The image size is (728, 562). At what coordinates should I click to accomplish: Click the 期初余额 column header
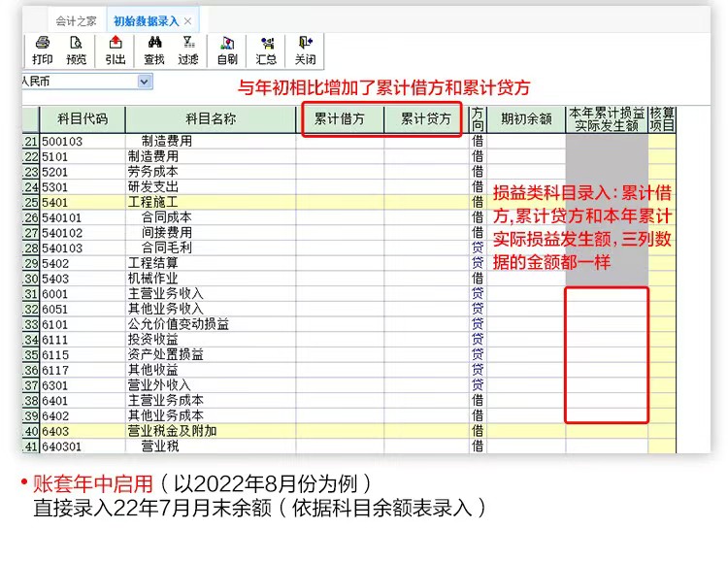point(526,119)
